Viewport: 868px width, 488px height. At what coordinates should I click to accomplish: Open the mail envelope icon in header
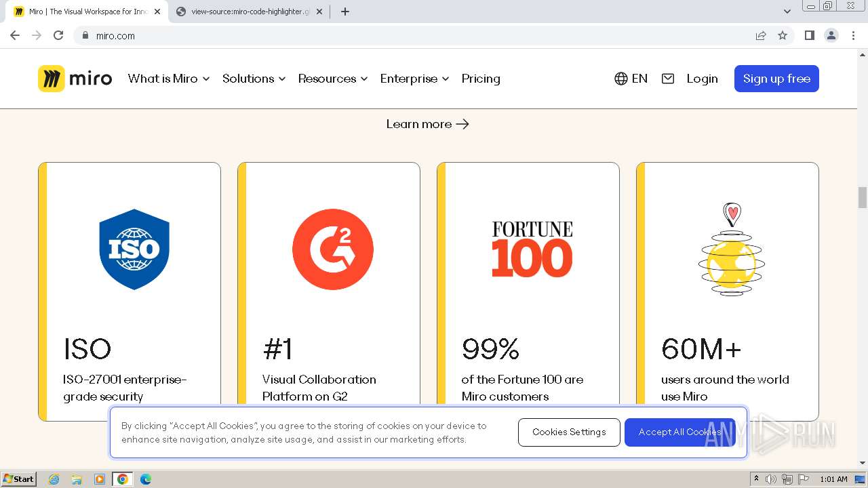coord(668,79)
